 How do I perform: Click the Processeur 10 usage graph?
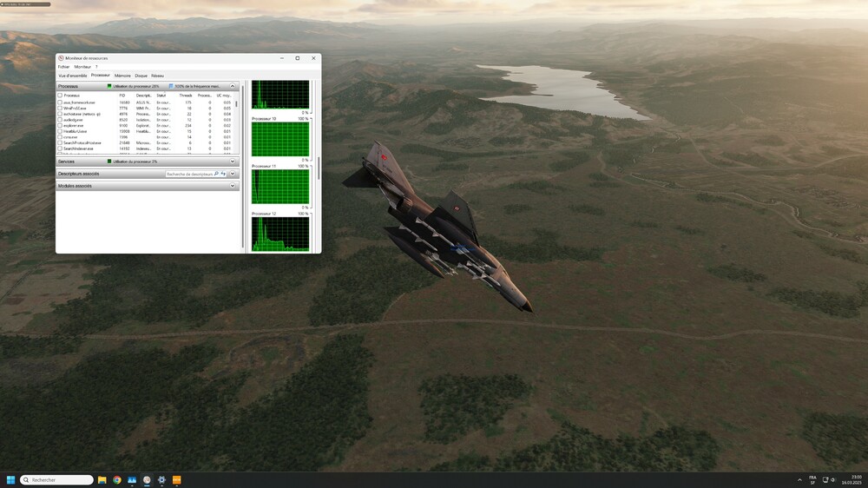coord(280,140)
